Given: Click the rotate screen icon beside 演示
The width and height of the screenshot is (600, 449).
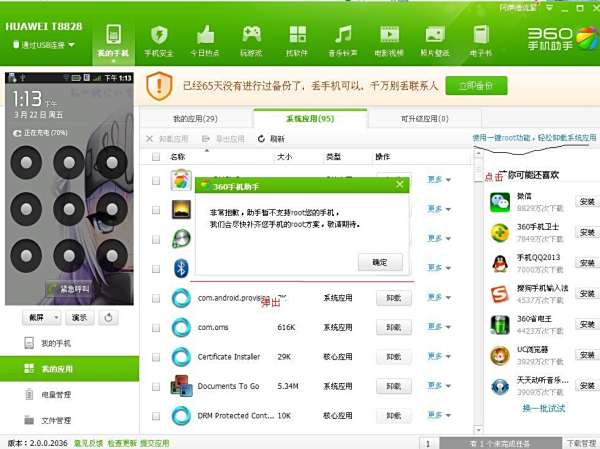Looking at the screenshot, I should pyautogui.click(x=108, y=317).
